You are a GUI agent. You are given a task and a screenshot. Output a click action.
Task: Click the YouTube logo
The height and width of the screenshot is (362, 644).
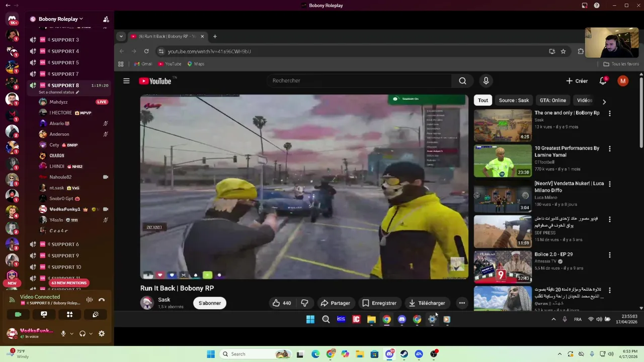(x=155, y=81)
